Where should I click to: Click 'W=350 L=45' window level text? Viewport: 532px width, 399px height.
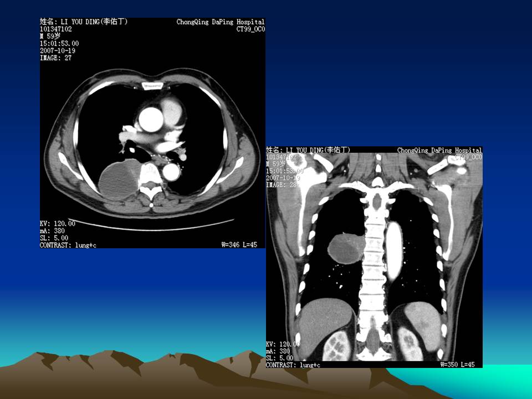point(458,365)
